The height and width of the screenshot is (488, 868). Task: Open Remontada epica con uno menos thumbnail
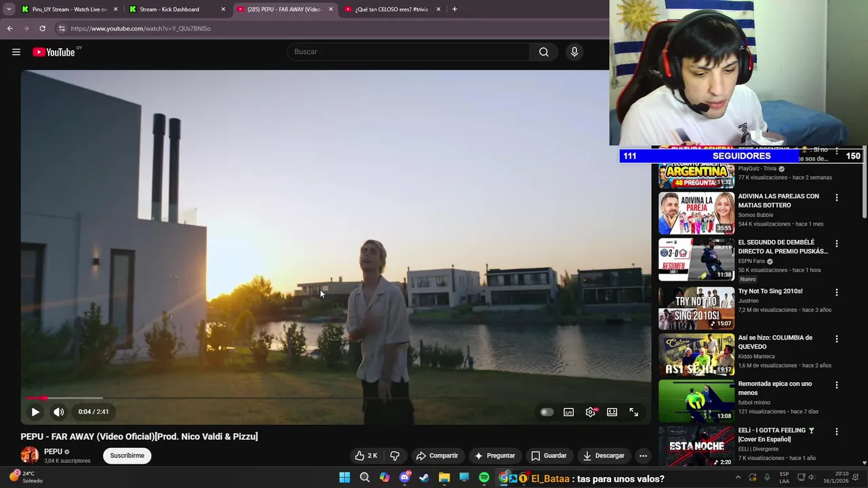(696, 401)
